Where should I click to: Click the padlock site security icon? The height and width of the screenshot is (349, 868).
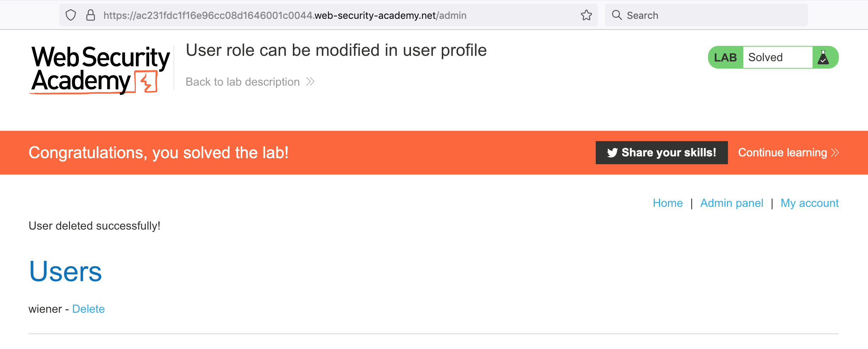[91, 15]
